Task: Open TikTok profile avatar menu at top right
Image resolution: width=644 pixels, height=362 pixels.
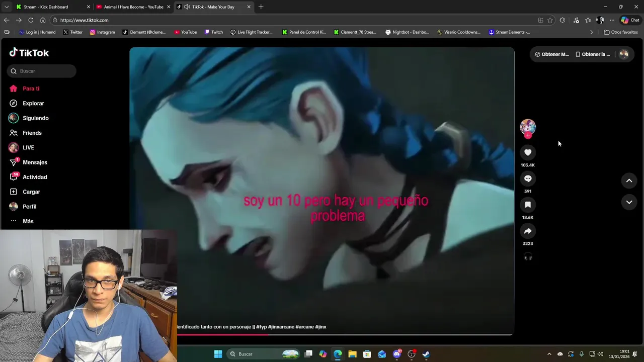Action: [x=623, y=54]
